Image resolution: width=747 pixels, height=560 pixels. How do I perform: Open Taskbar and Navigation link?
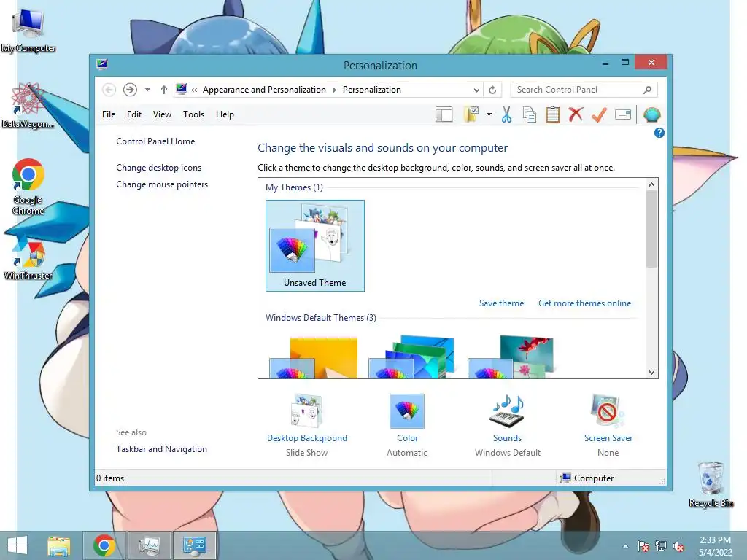161,449
